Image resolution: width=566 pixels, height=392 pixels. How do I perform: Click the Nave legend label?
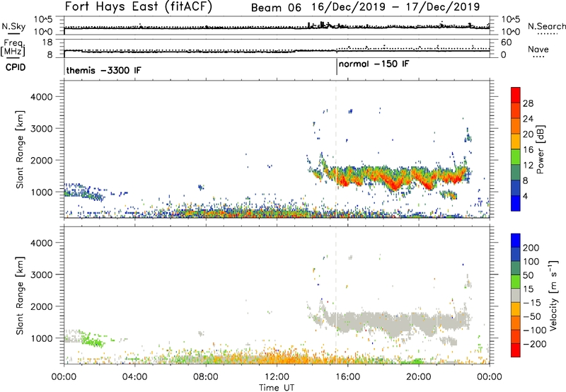538,50
